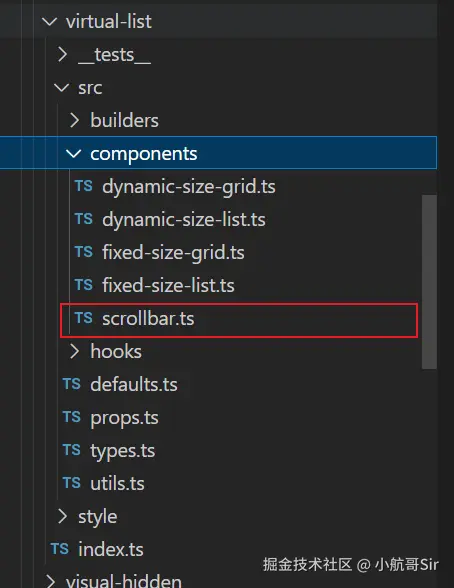This screenshot has width=454, height=588.
Task: Click the TS icon beside utils.ts
Action: click(72, 483)
